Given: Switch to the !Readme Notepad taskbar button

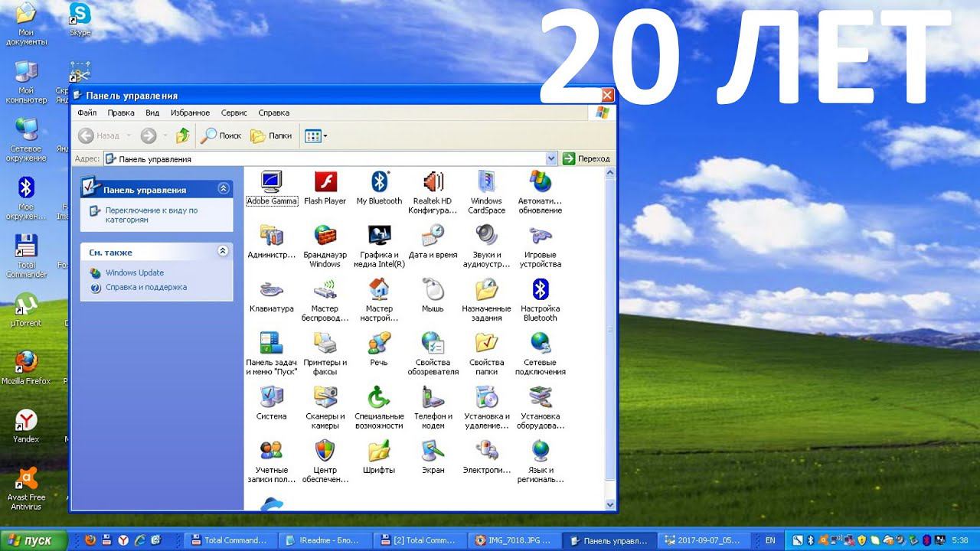Looking at the screenshot, I should (x=326, y=540).
